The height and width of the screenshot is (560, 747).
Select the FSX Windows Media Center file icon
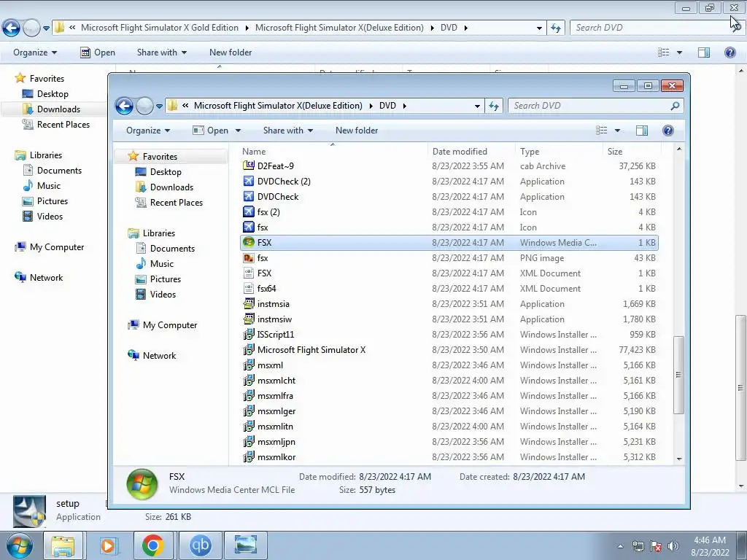click(x=248, y=242)
